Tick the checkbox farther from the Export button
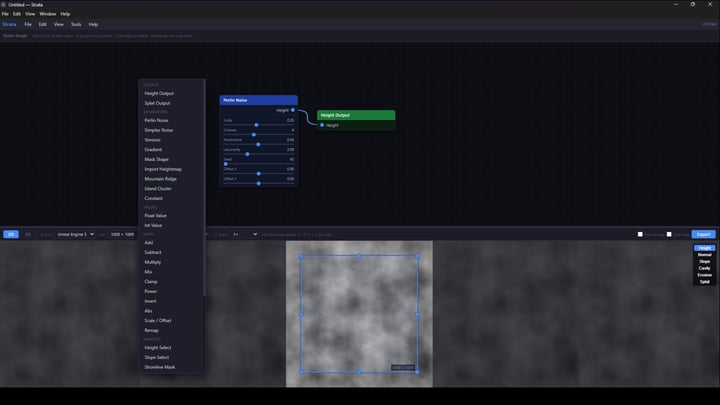Viewport: 720px width, 405px height. coord(640,234)
